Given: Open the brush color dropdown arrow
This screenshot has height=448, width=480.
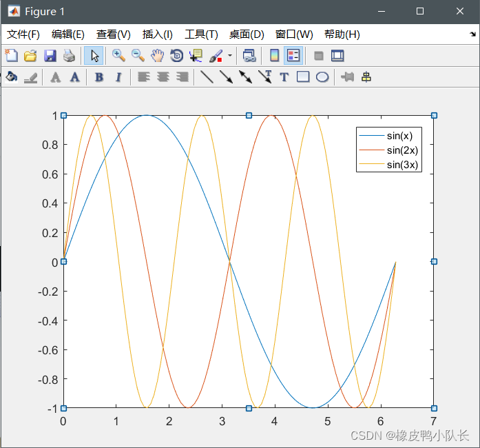Looking at the screenshot, I should pyautogui.click(x=230, y=56).
